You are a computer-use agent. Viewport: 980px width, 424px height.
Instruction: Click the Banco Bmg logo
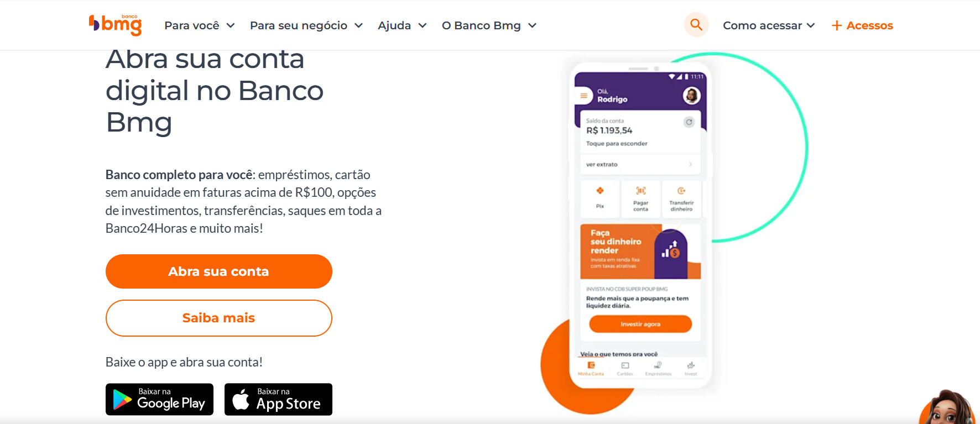coord(116,25)
